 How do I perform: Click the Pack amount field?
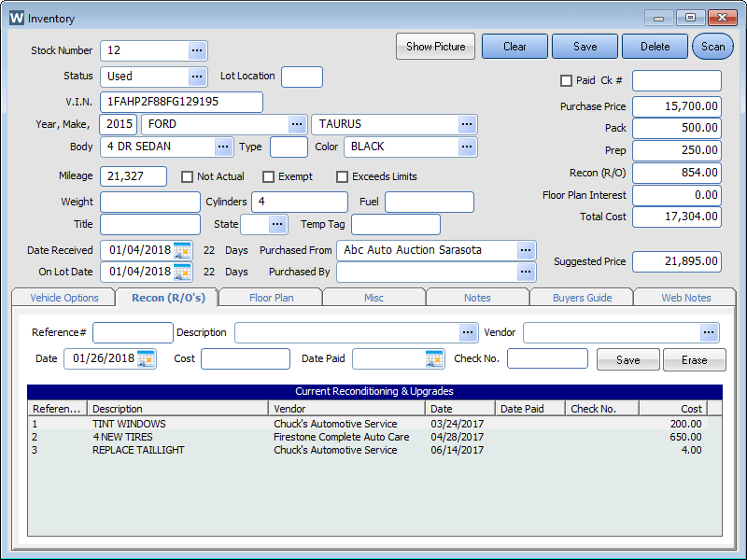pos(676,128)
